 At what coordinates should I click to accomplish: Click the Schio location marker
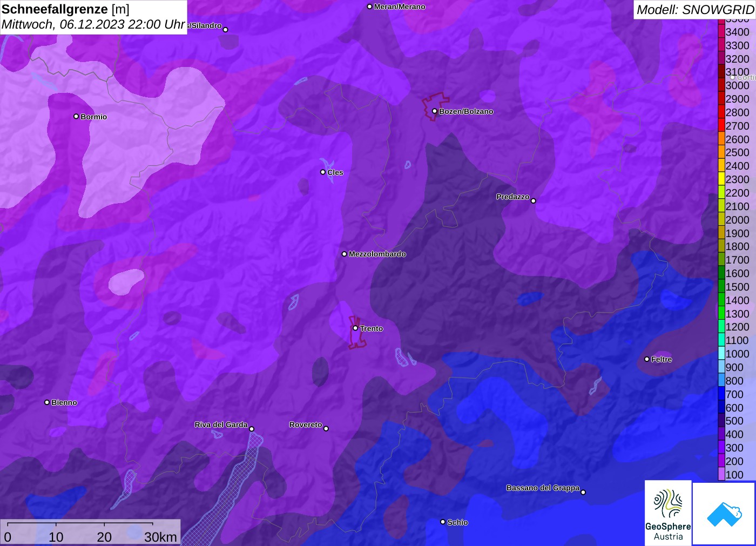click(x=443, y=522)
